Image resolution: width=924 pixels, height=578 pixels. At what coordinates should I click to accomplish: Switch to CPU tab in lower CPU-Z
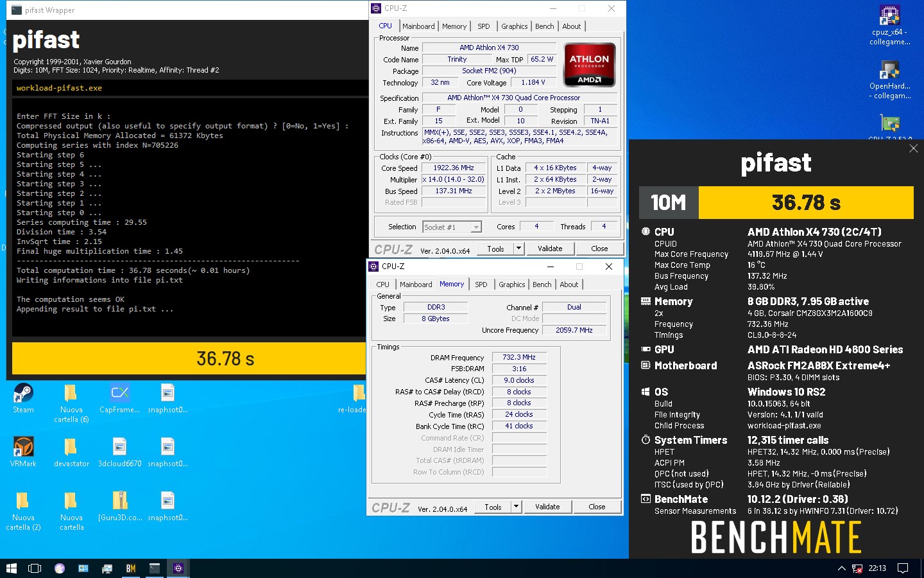click(383, 285)
